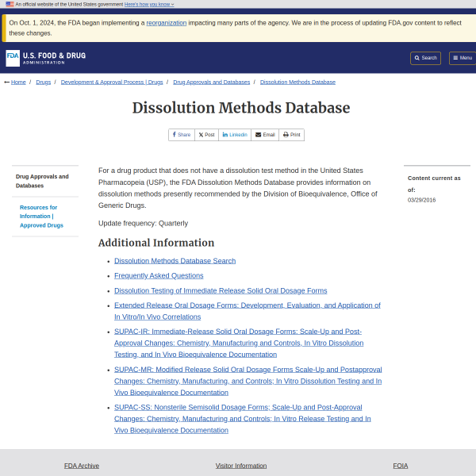The image size is (476, 476).
Task: Click the breadcrumb back arrow icon
Action: 6,83
